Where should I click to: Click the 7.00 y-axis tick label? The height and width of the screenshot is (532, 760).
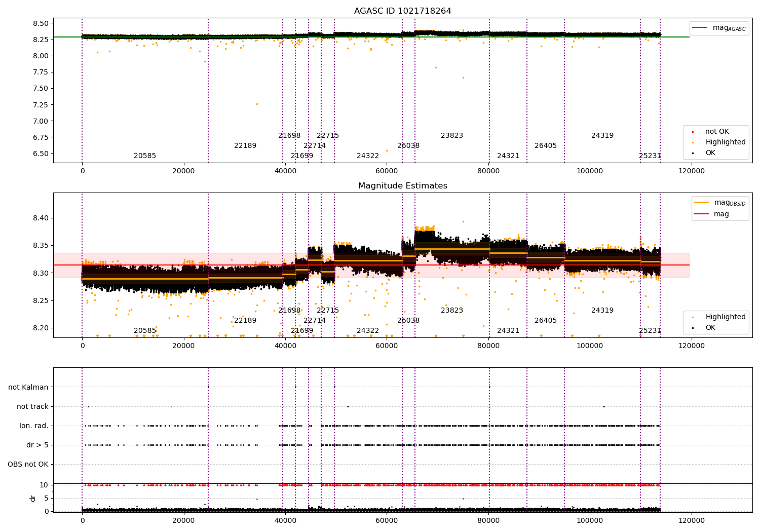click(x=40, y=121)
